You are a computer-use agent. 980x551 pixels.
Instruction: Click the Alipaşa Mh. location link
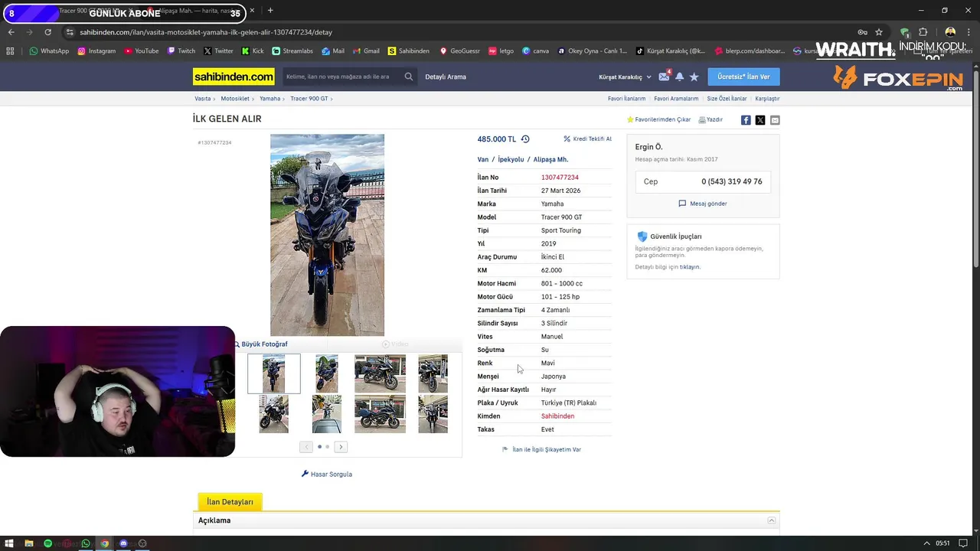(550, 159)
